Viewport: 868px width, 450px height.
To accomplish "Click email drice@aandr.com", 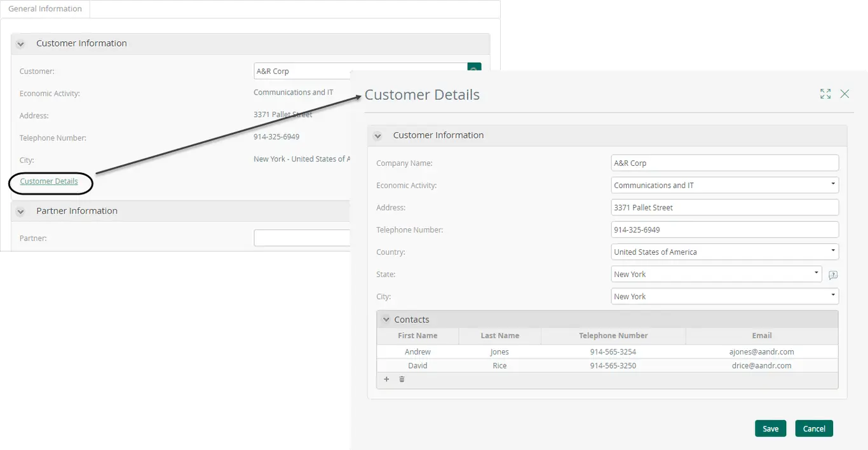I will click(762, 365).
